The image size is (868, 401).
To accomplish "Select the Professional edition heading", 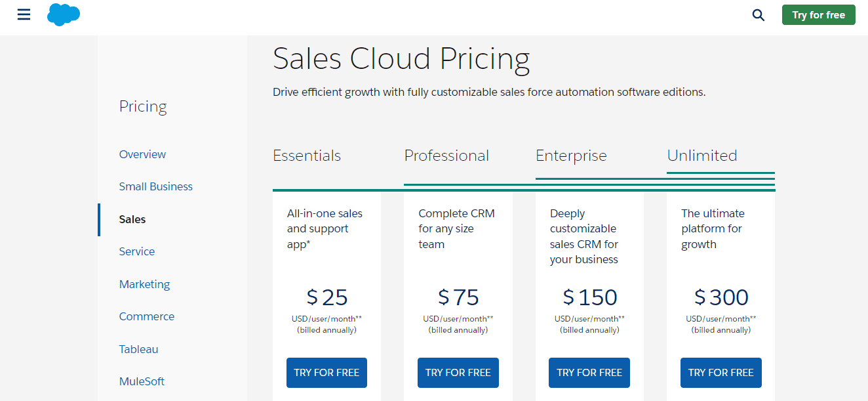I will pos(446,156).
